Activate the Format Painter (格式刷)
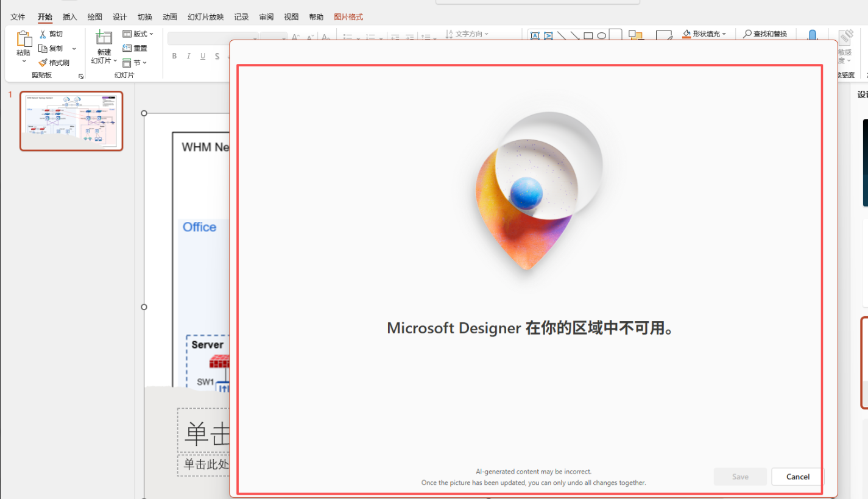Image resolution: width=868 pixels, height=499 pixels. tap(54, 63)
